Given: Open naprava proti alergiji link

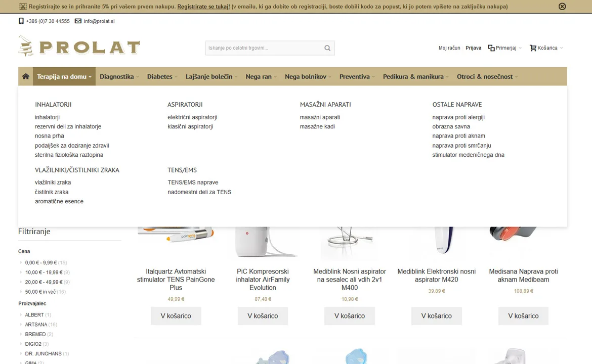Looking at the screenshot, I should [458, 117].
